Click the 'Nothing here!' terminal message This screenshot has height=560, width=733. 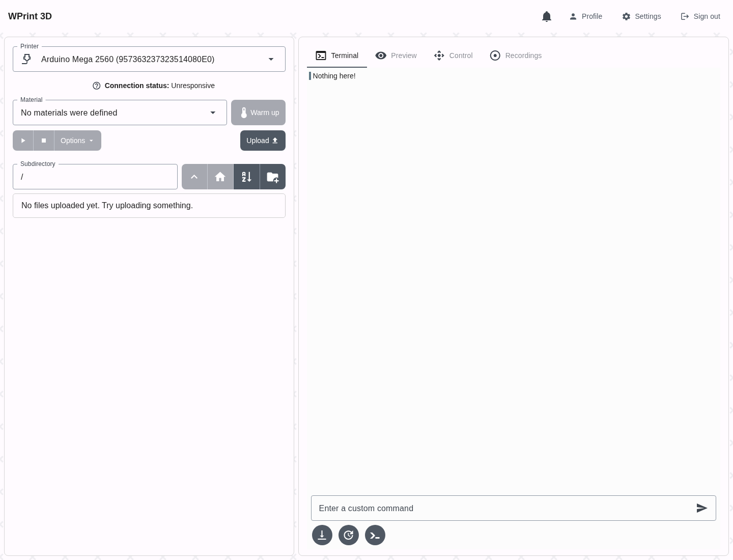(334, 76)
